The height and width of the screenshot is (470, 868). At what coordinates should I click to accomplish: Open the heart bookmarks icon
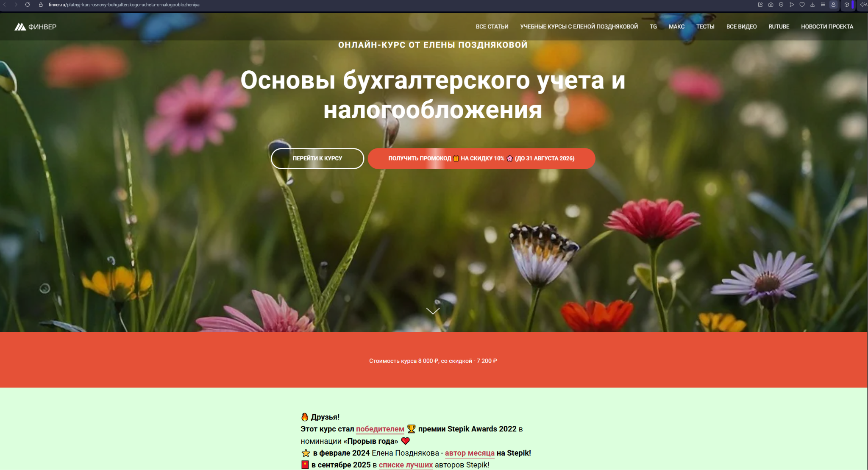(802, 5)
